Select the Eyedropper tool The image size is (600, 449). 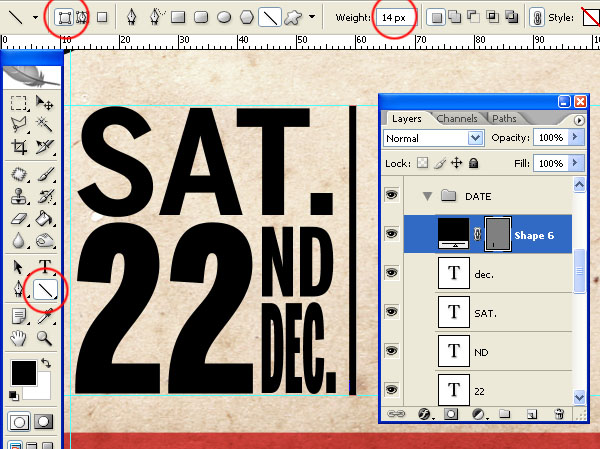click(44, 317)
